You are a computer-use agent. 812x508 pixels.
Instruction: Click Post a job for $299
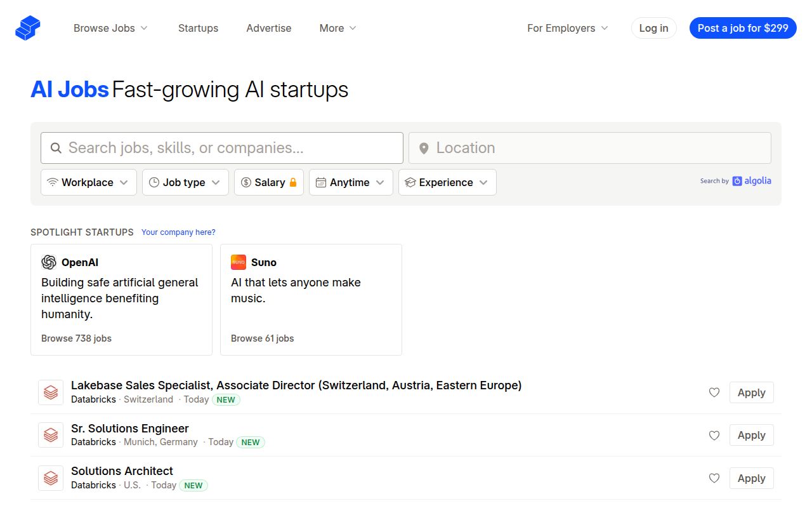[743, 28]
